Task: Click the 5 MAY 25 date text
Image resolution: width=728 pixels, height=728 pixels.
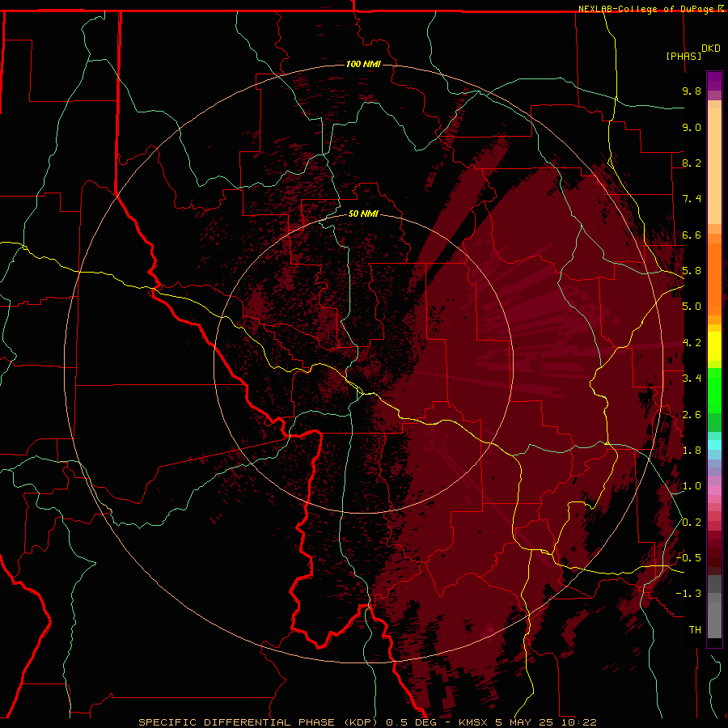Action: 526,722
